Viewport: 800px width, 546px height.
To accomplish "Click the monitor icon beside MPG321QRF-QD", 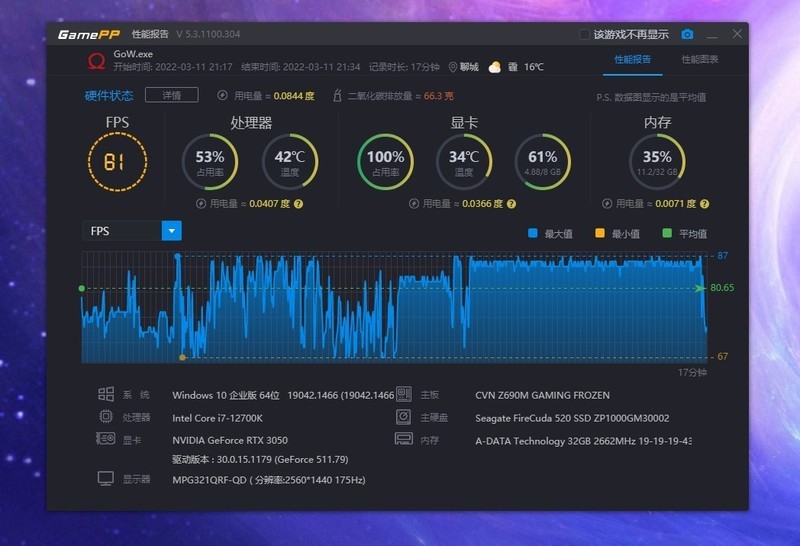I will [x=105, y=479].
